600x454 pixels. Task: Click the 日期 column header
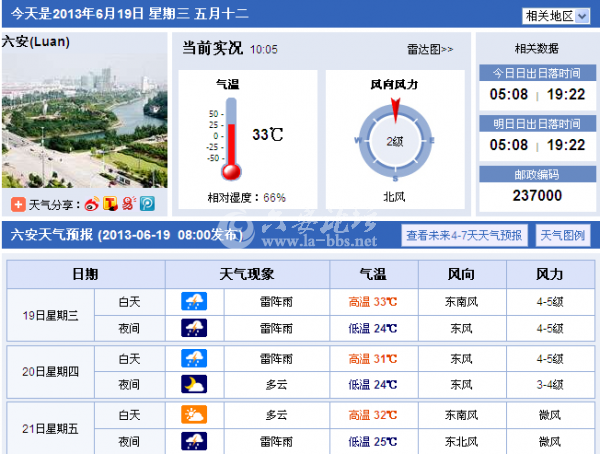coord(86,274)
